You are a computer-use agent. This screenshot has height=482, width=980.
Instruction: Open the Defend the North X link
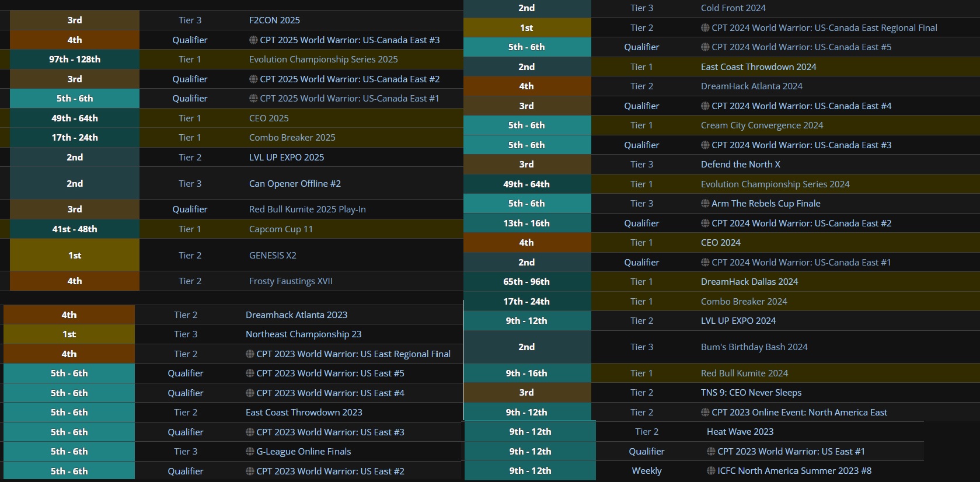(x=741, y=165)
